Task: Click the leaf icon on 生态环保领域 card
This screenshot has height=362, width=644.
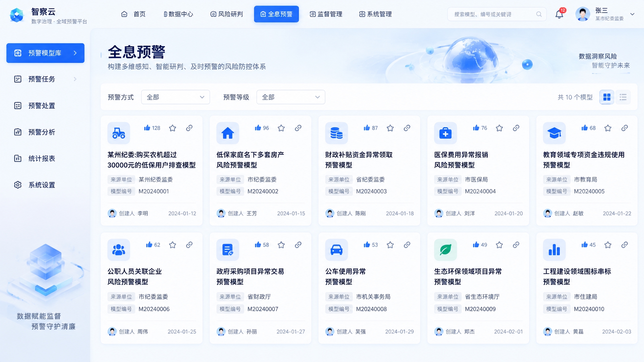Action: click(x=445, y=250)
